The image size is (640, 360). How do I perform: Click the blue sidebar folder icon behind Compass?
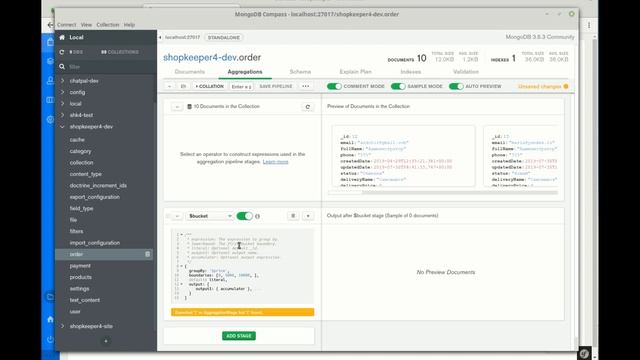coord(50,297)
